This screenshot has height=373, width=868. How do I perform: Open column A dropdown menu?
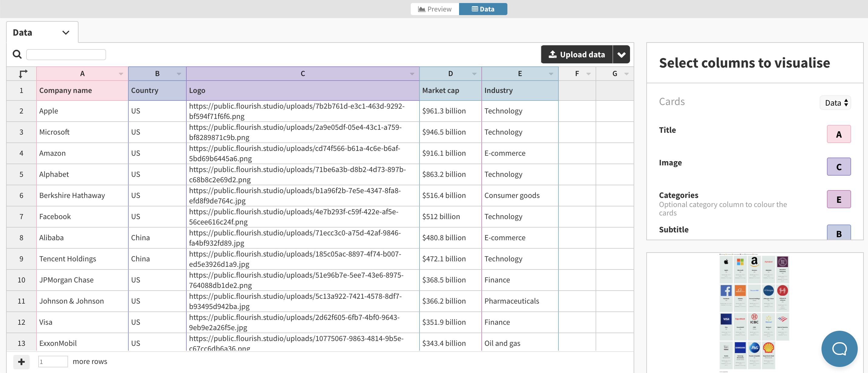[121, 74]
